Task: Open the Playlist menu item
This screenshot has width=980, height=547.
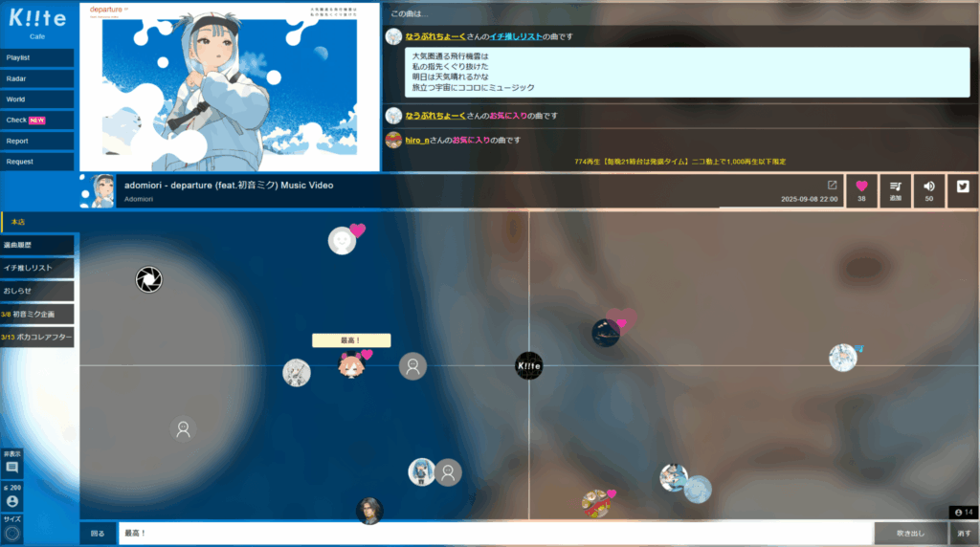Action: pyautogui.click(x=37, y=58)
